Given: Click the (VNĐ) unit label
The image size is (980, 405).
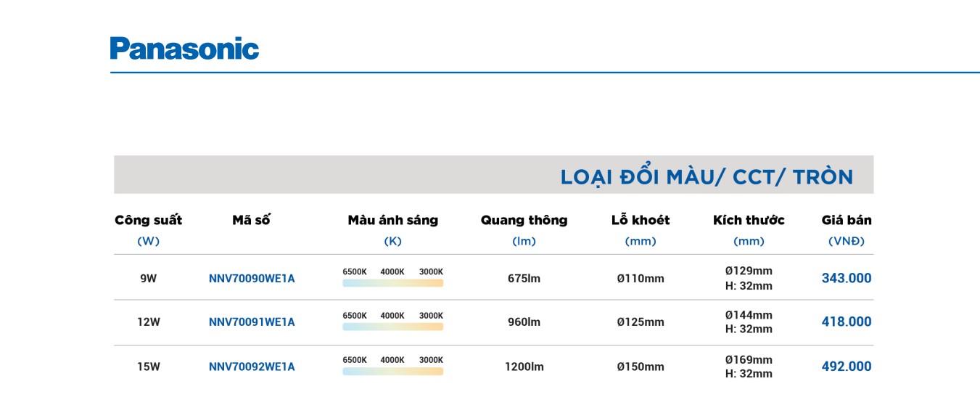Looking at the screenshot, I should click(847, 242).
